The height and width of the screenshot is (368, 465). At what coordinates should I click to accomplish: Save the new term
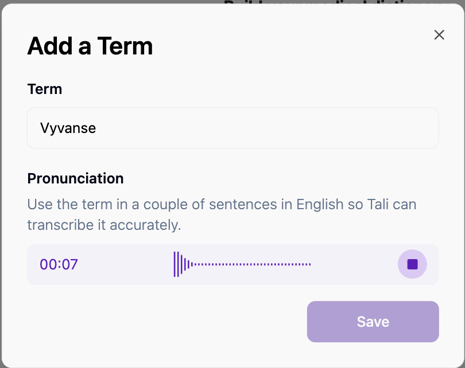[373, 322]
